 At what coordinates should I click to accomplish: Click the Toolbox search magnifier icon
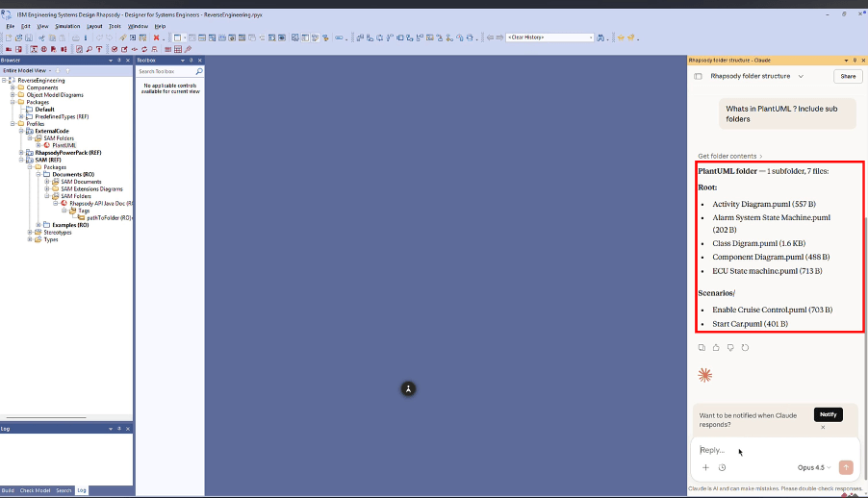point(199,71)
